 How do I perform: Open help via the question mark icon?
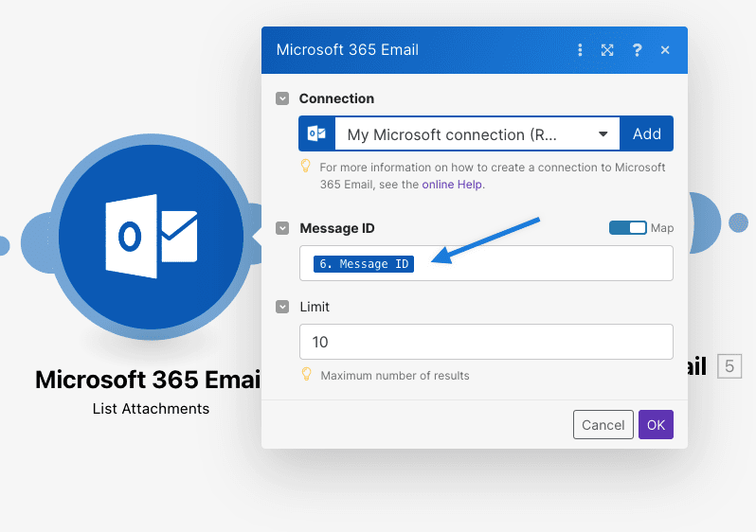pyautogui.click(x=637, y=49)
